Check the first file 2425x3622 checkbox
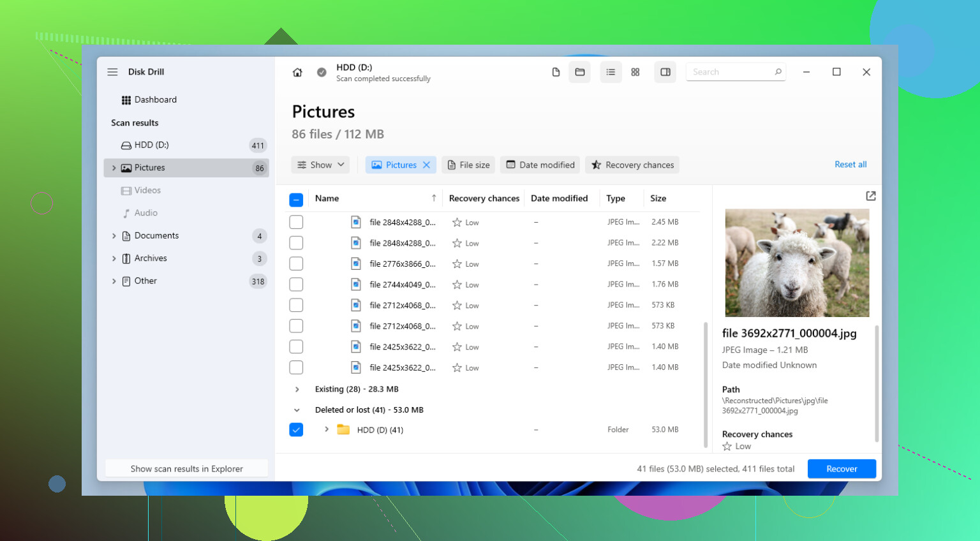Image resolution: width=980 pixels, height=541 pixels. click(x=296, y=346)
